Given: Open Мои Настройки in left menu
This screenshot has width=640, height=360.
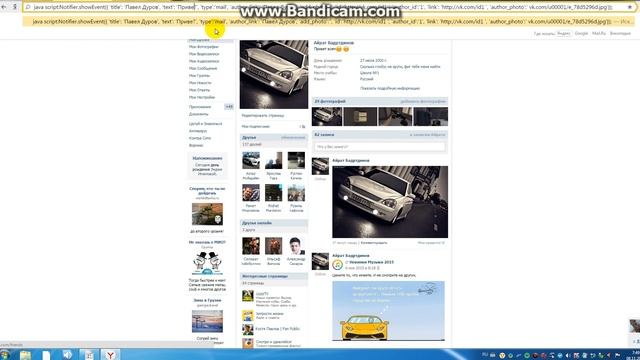Looking at the screenshot, I should [x=202, y=97].
